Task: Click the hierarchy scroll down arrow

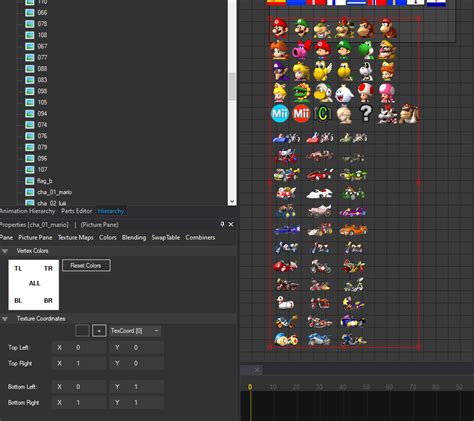Action: pos(232,201)
